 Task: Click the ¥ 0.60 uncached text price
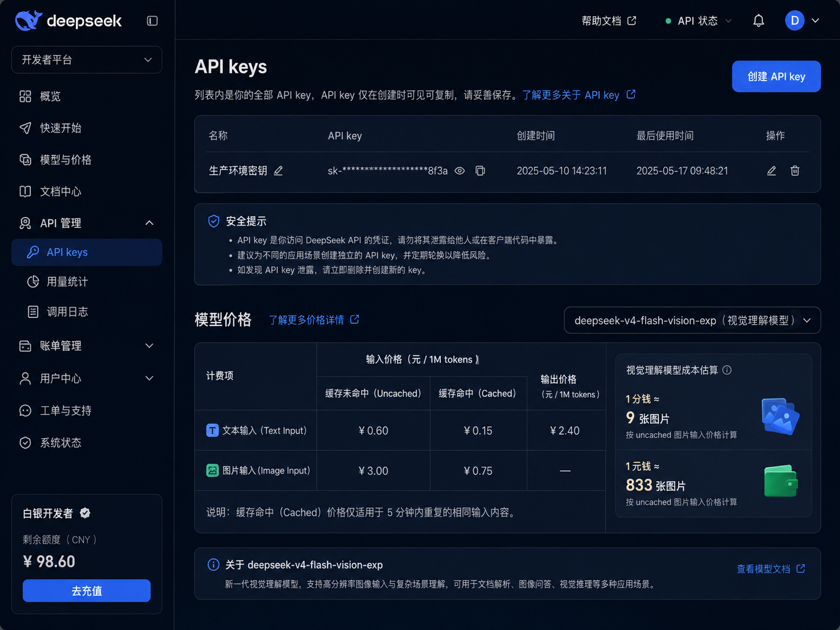pyautogui.click(x=373, y=430)
